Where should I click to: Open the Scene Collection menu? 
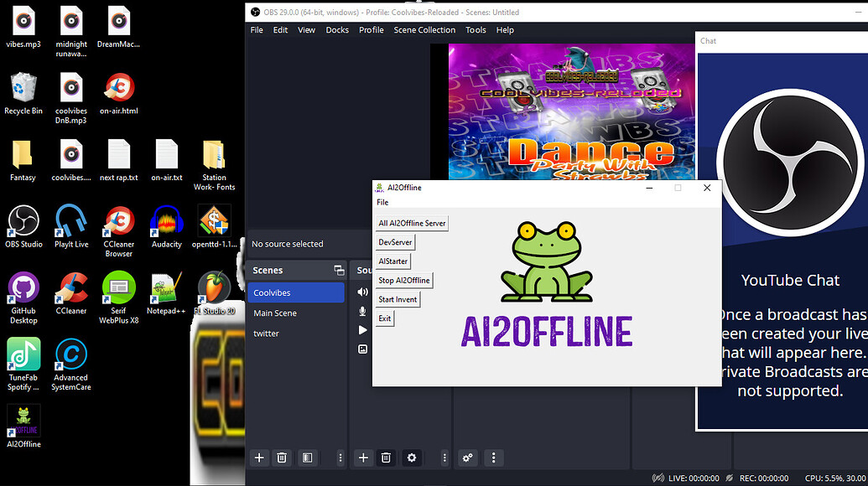424,29
